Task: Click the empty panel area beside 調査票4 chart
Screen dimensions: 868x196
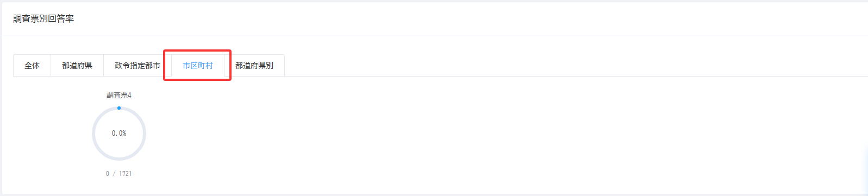Action: pyautogui.click(x=489, y=136)
